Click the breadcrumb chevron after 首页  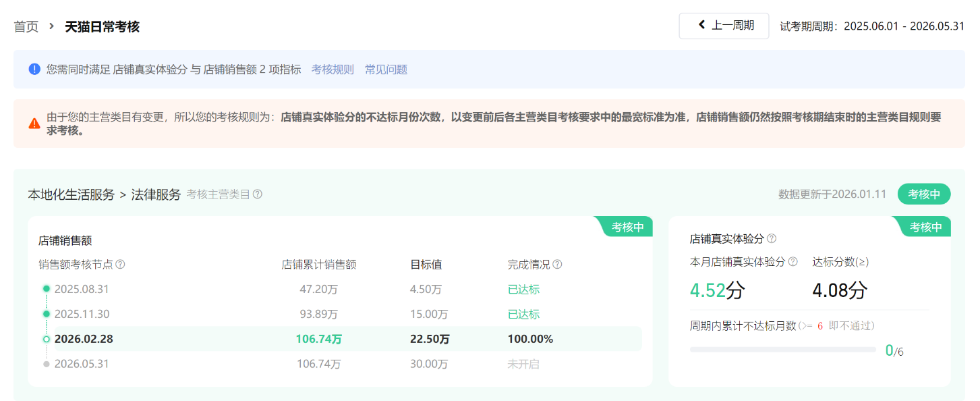point(52,26)
